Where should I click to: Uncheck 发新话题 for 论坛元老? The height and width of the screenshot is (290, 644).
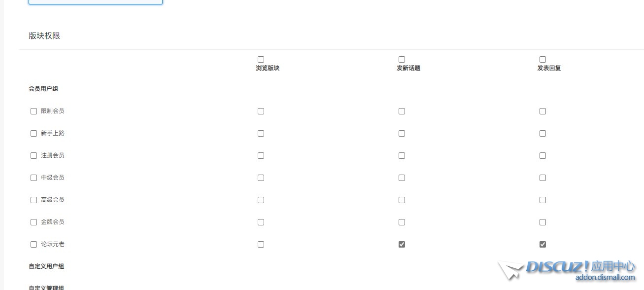coord(402,245)
